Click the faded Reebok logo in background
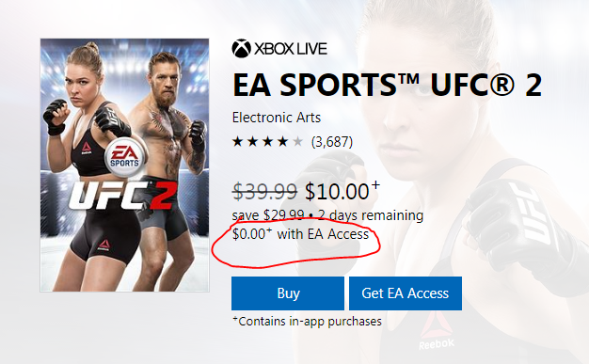This screenshot has width=589, height=364. click(x=437, y=331)
